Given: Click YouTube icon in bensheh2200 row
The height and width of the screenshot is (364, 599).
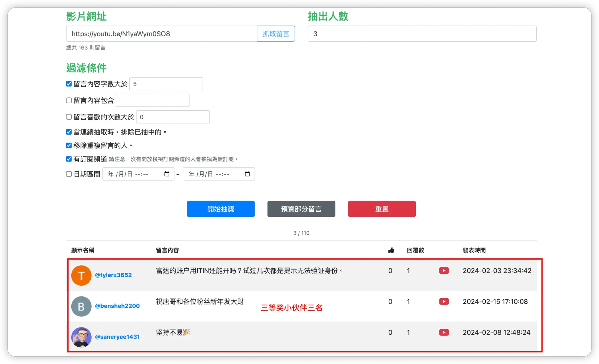Looking at the screenshot, I should 444,301.
